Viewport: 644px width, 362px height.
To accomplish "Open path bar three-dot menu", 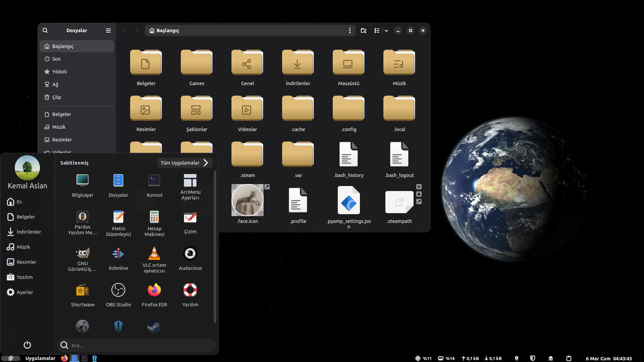I will click(350, 31).
